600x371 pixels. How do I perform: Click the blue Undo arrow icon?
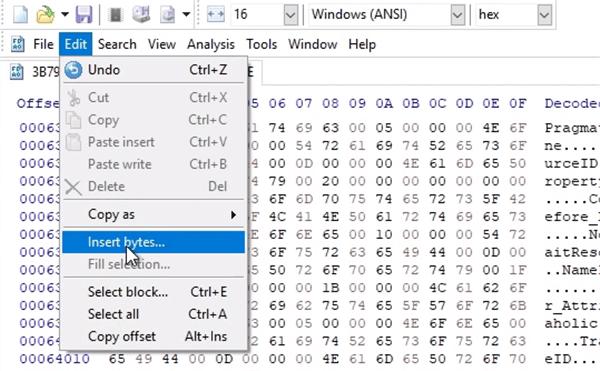(x=73, y=70)
